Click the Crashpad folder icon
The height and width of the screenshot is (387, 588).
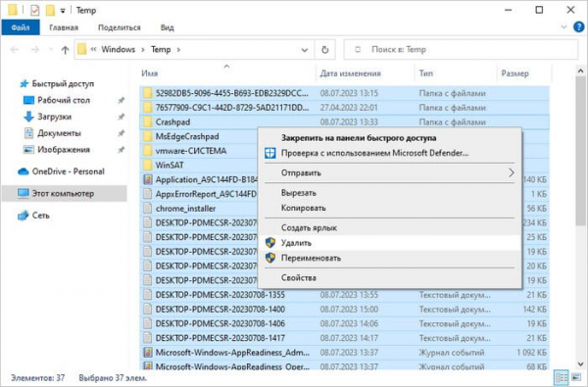148,121
